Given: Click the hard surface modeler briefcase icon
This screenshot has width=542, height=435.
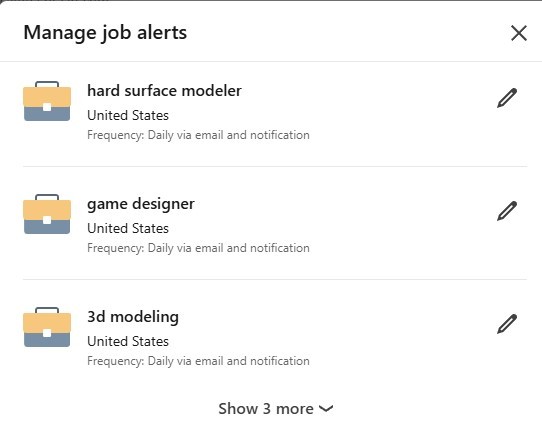Looking at the screenshot, I should point(47,101).
